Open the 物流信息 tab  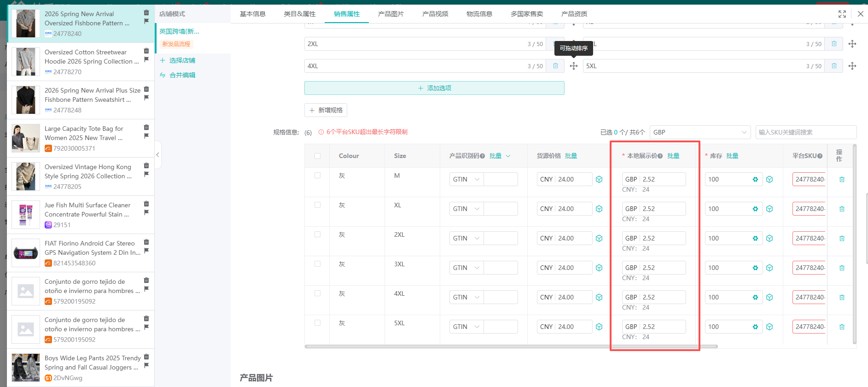pyautogui.click(x=479, y=14)
